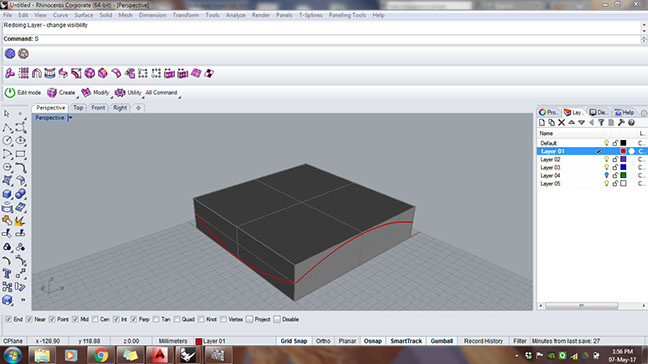Expand the T-Splines Create flyout
Image resolution: width=648 pixels, height=364 pixels.
pos(77,98)
